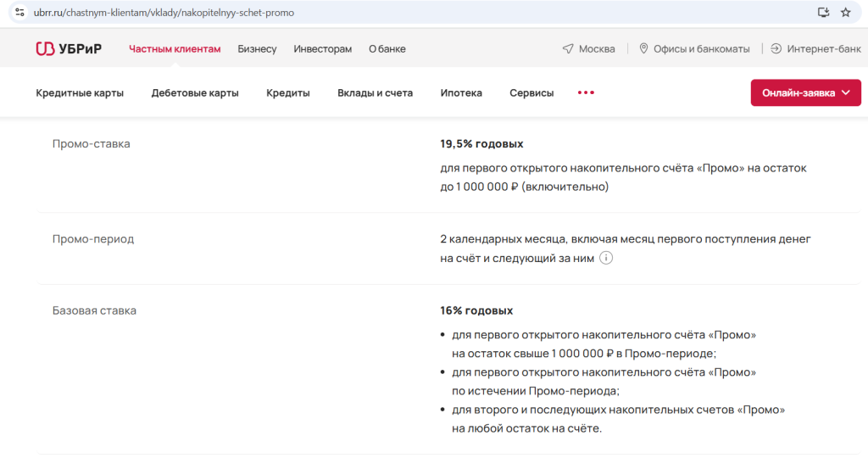Expand the three red dots menu
Screen dimensions: 868x458
point(586,92)
